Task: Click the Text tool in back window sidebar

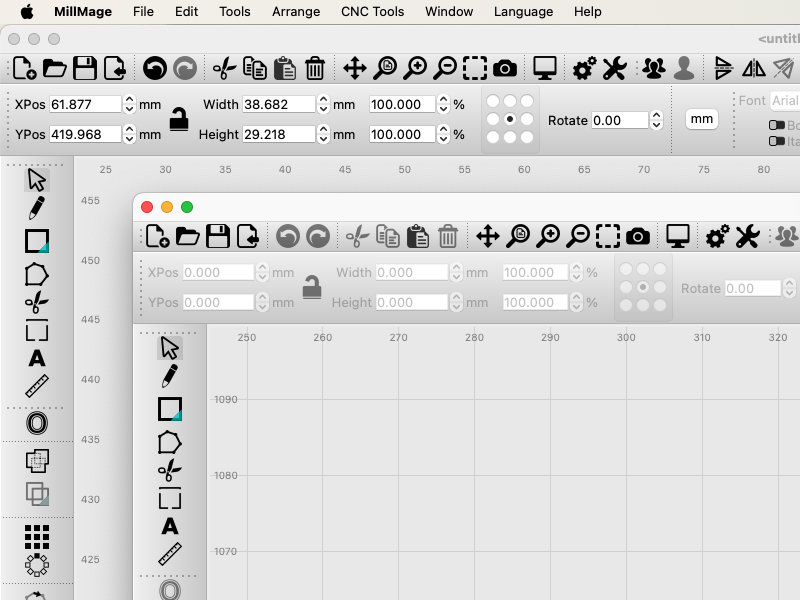Action: point(37,358)
